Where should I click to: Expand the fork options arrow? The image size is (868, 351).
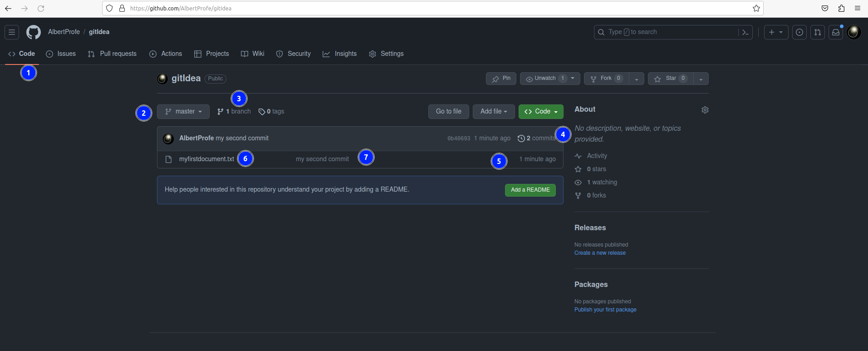coord(637,79)
